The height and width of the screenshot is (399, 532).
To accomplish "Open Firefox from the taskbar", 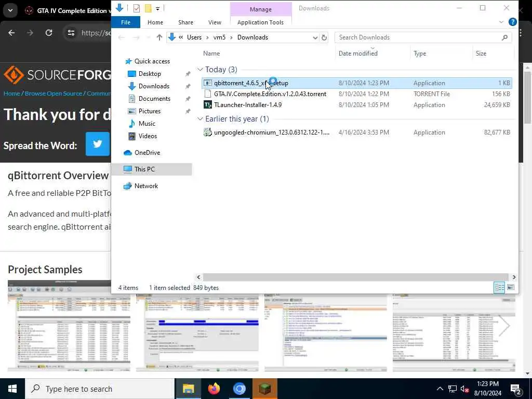I will [x=214, y=389].
